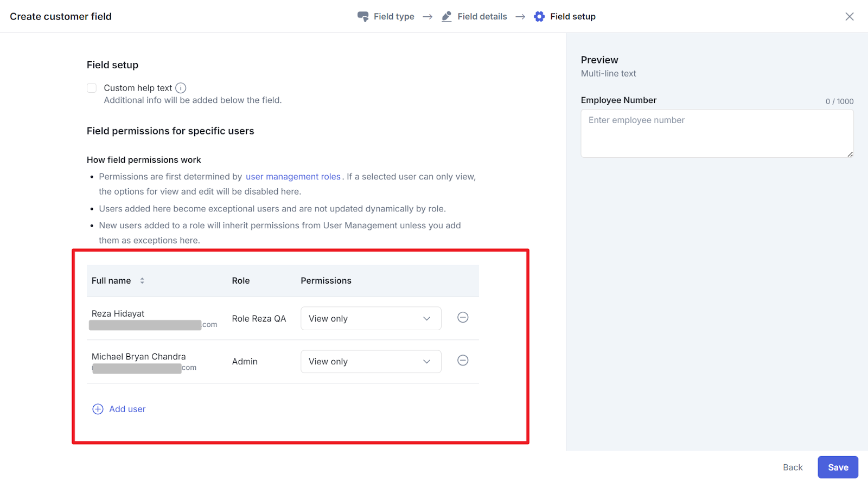This screenshot has height=488, width=868.
Task: Click the Back button
Action: coord(793,467)
